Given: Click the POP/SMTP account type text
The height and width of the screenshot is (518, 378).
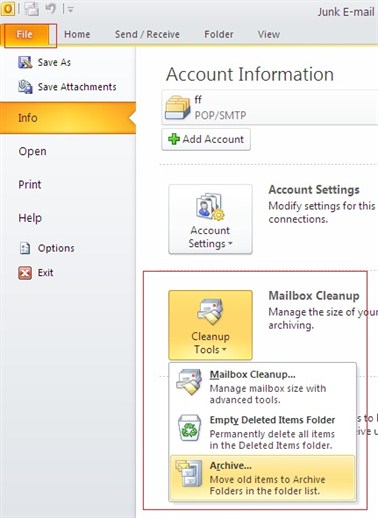Looking at the screenshot, I should (220, 115).
